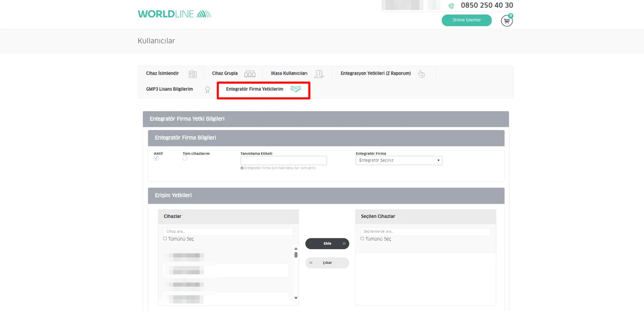The height and width of the screenshot is (311, 644).
Task: Enable the Tüm cihazlarım checkbox
Action: pos(185,158)
